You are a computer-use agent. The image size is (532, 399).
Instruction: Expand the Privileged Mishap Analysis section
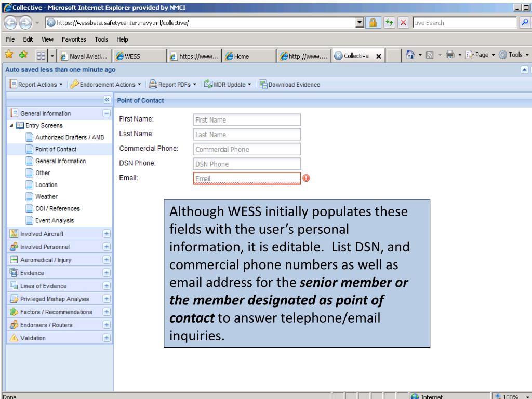tap(107, 299)
